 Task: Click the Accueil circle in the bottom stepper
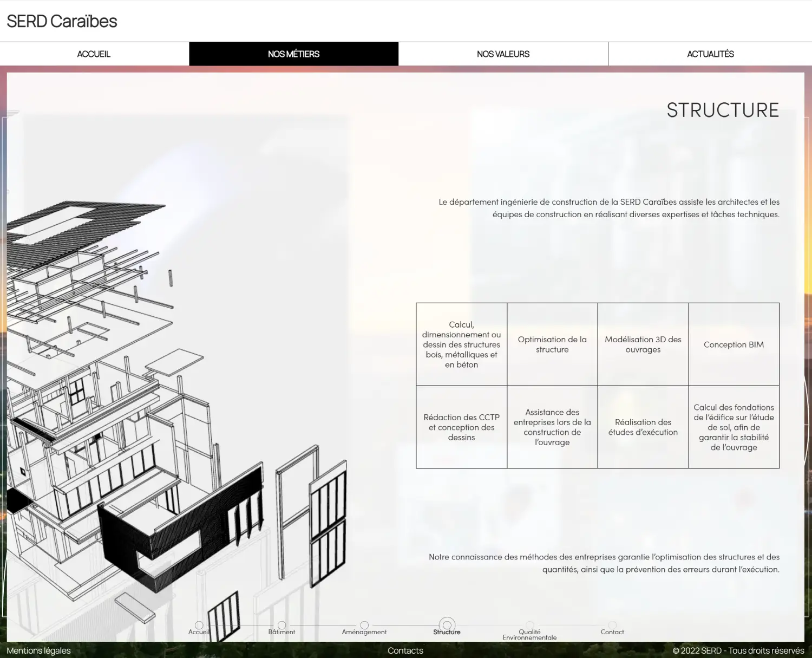point(199,625)
